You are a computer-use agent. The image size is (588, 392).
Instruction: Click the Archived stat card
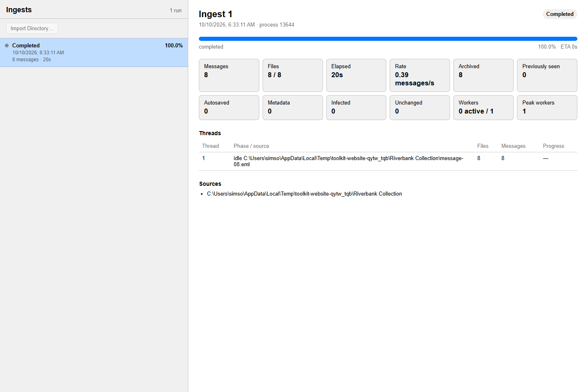click(483, 75)
